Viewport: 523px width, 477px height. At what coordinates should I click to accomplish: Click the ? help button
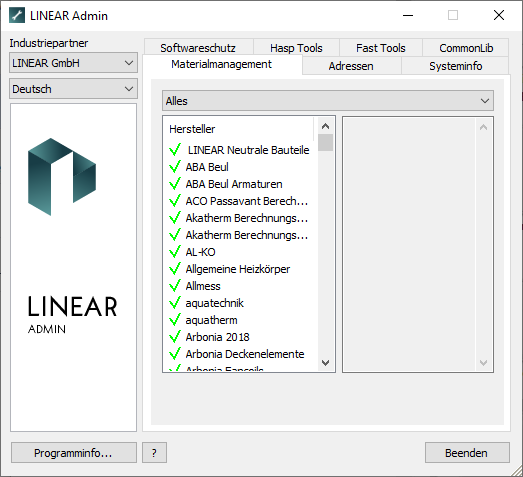pyautogui.click(x=154, y=453)
